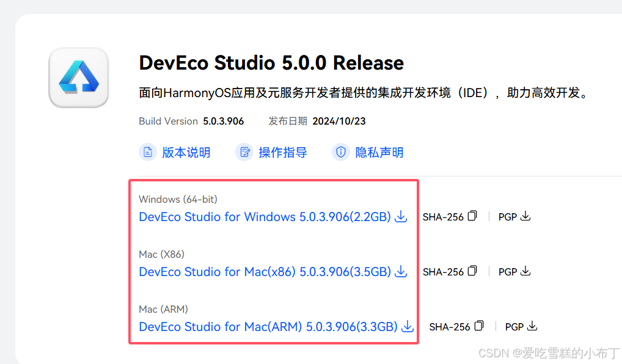This screenshot has height=364, width=622.
Task: Download DevEco Studio for Windows 5.0.3.906
Action: click(265, 217)
